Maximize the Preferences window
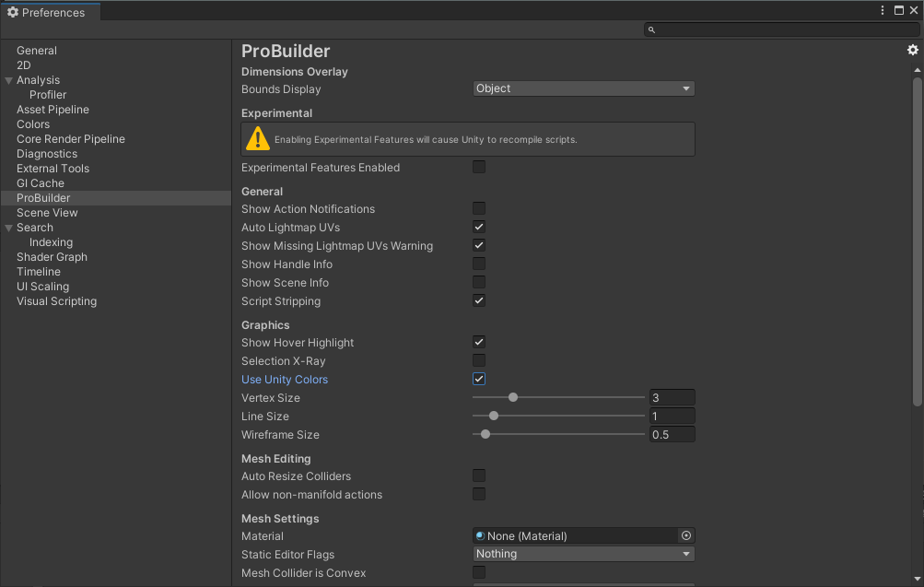 898,10
